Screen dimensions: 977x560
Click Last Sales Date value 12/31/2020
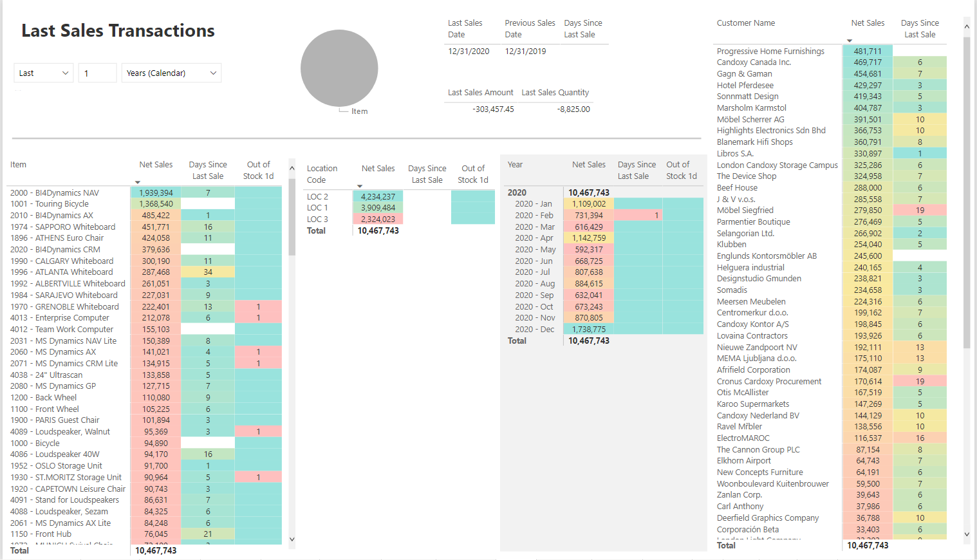(469, 51)
